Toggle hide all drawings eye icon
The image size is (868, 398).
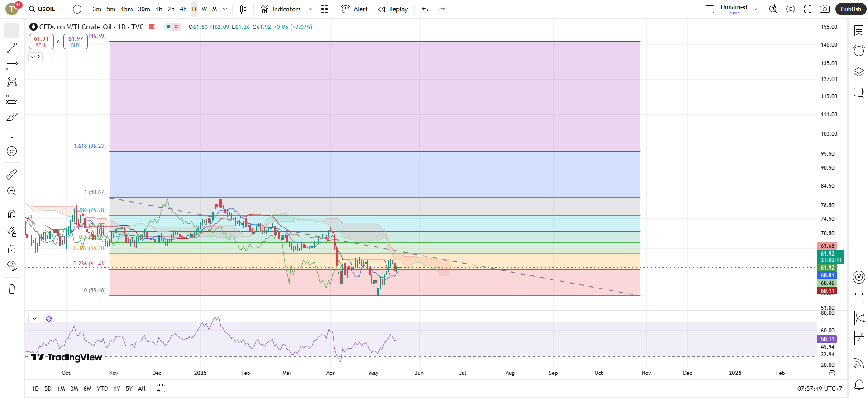(x=12, y=265)
